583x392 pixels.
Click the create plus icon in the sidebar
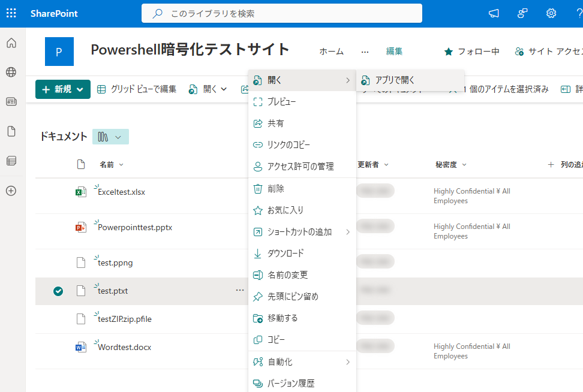point(12,191)
